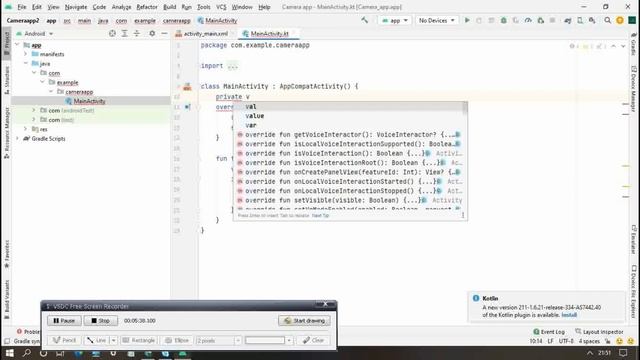Toggle the Favorites tool window button
The image size is (640, 360).
coord(6,254)
